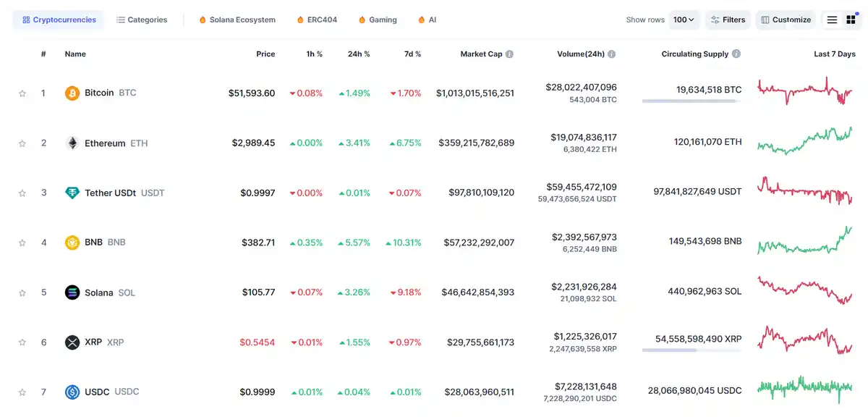
Task: Switch to grid view icon
Action: tap(851, 20)
